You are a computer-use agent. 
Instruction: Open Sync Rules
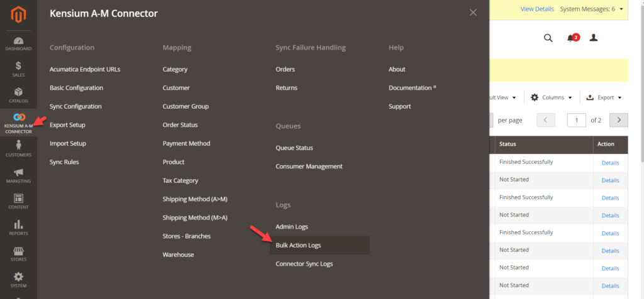64,162
